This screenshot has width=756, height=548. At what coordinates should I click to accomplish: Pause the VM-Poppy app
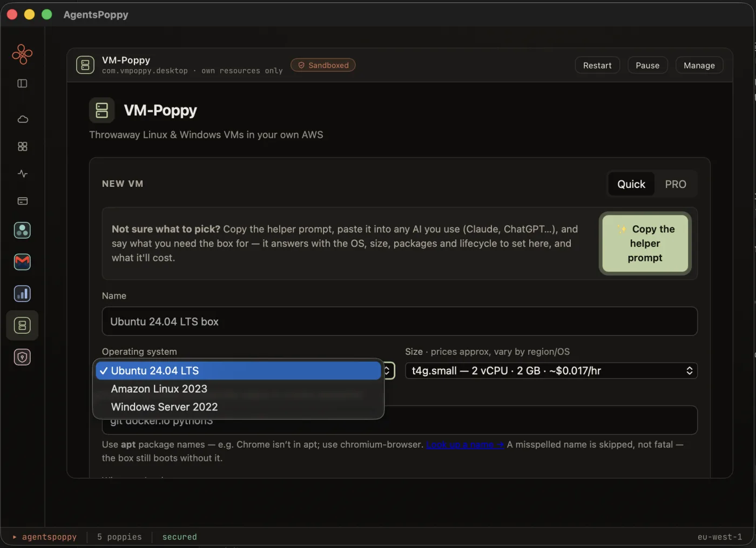coord(647,65)
